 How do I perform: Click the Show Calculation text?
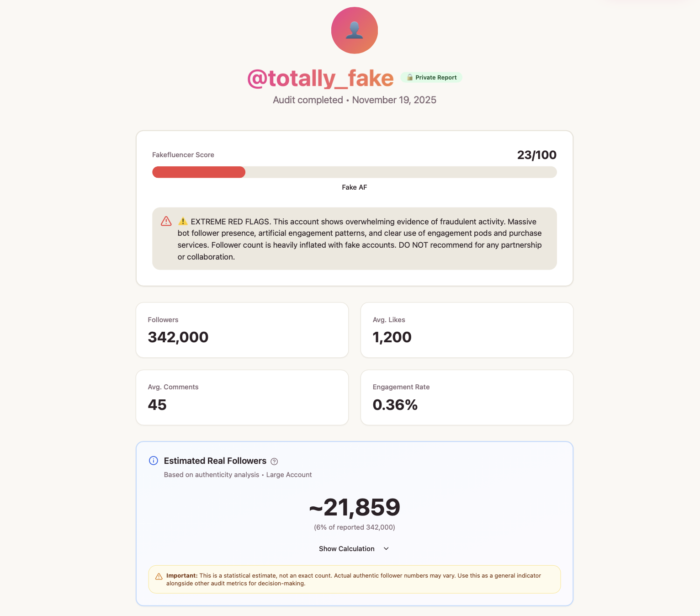tap(346, 549)
